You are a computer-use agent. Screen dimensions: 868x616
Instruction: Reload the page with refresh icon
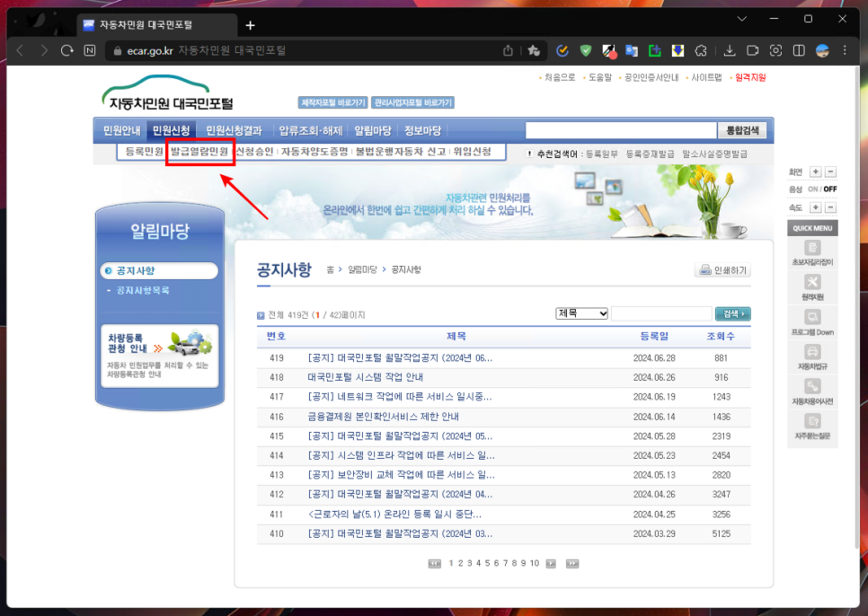pos(67,51)
